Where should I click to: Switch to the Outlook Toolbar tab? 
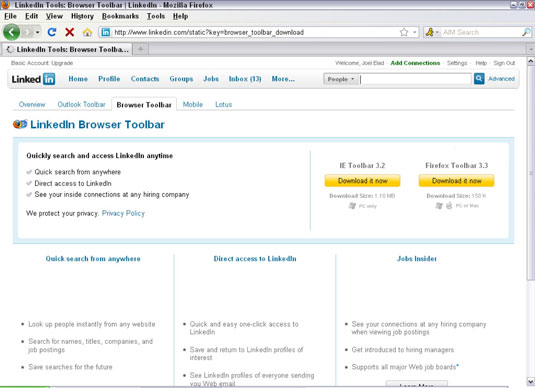point(81,104)
